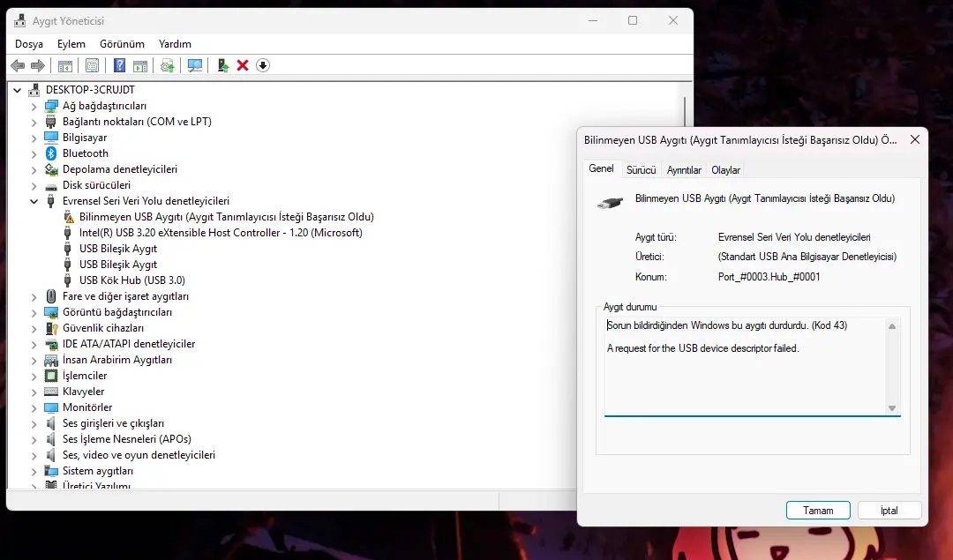Click the Bilgisayar monitor icon
Image resolution: width=953 pixels, height=560 pixels.
tap(51, 138)
